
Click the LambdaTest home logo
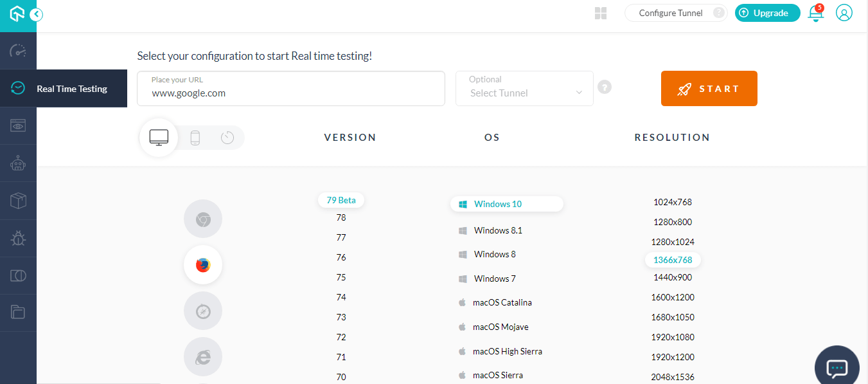tap(16, 13)
